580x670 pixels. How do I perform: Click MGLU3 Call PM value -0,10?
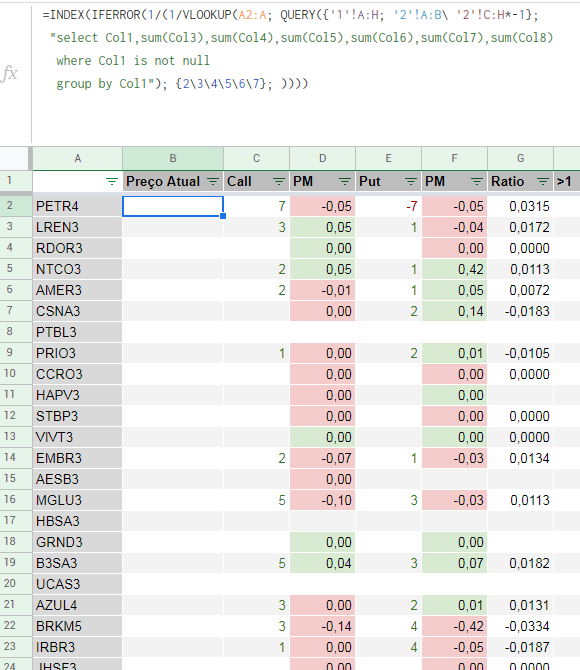click(322, 500)
